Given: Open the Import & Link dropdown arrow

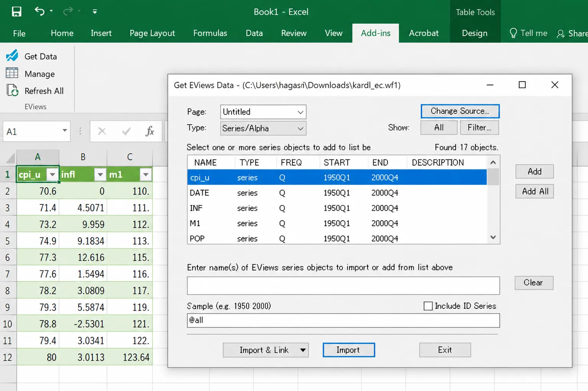Looking at the screenshot, I should pyautogui.click(x=303, y=350).
